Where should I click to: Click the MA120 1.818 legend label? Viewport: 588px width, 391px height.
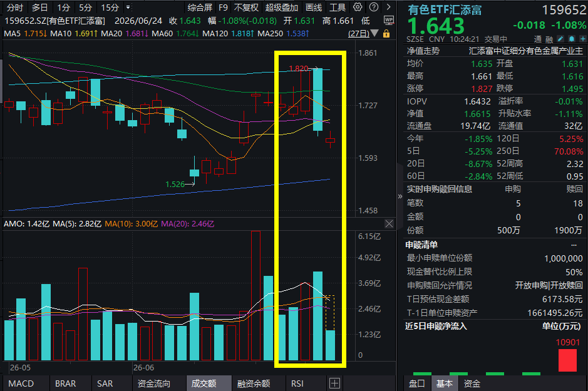229,34
